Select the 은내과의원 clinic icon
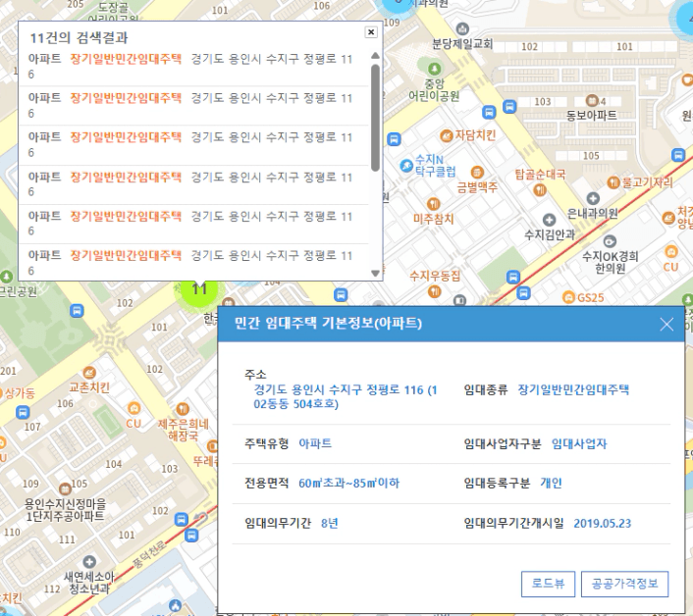This screenshot has width=693, height=616. [x=593, y=199]
